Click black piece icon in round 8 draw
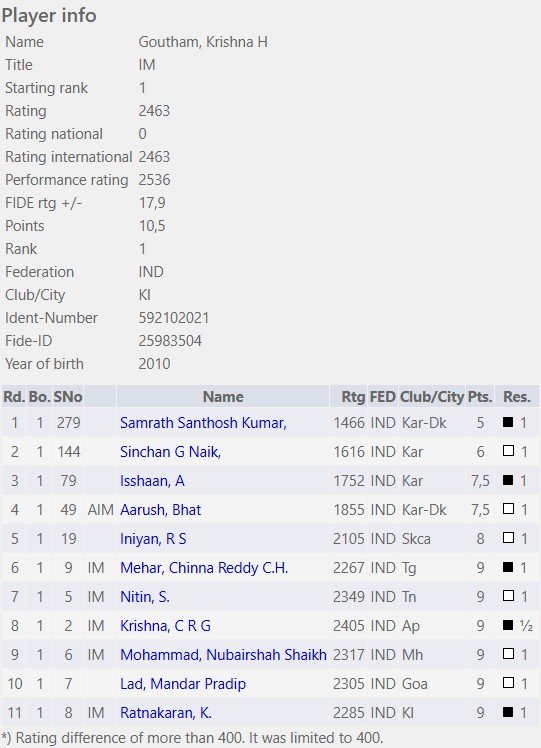 pyautogui.click(x=508, y=625)
